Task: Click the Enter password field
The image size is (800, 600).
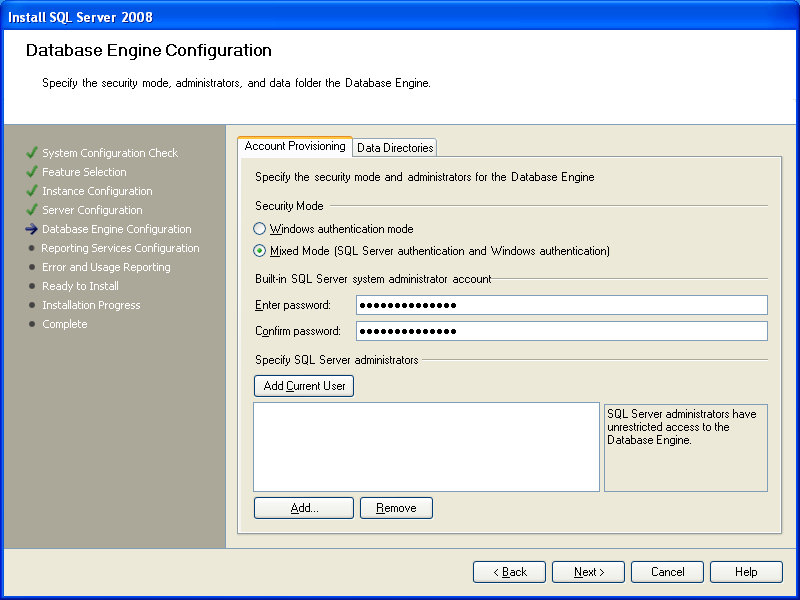Action: click(x=562, y=305)
